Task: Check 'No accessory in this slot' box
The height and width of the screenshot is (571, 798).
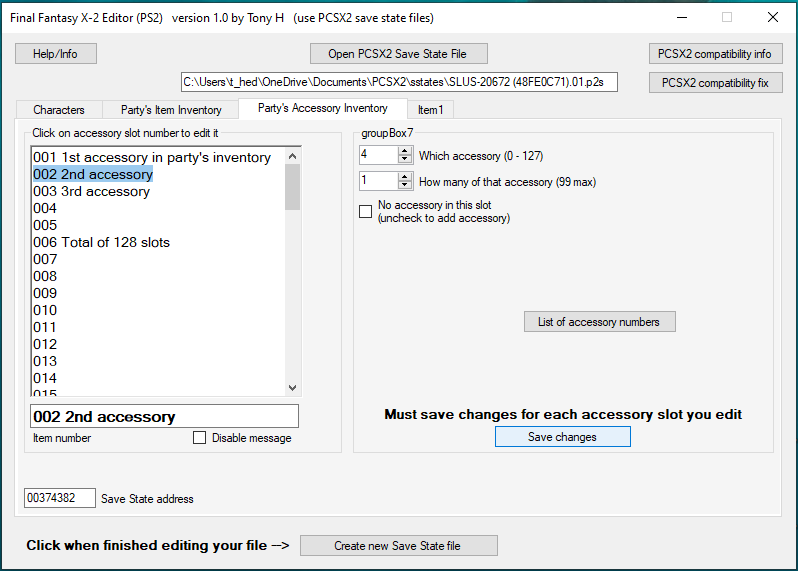Action: coord(366,211)
